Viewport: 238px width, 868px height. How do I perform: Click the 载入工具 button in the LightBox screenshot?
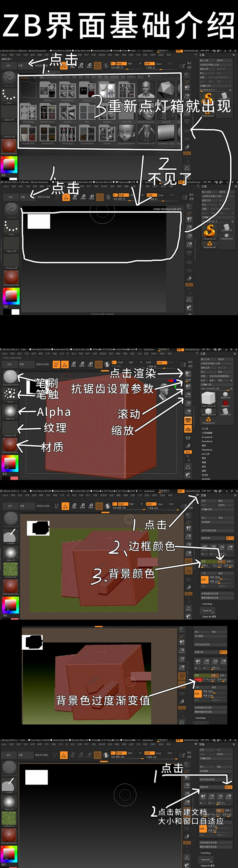tap(207, 60)
